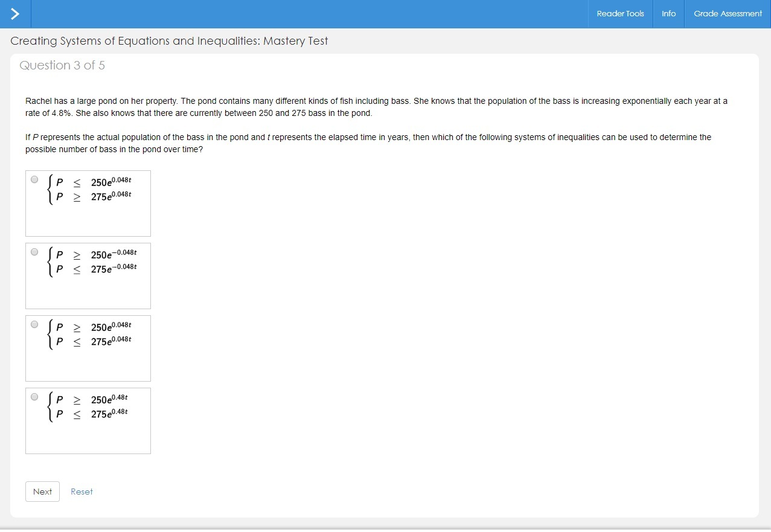
Task: Choose the radio button for P ≥ 250e^0.048t
Action: (34, 324)
